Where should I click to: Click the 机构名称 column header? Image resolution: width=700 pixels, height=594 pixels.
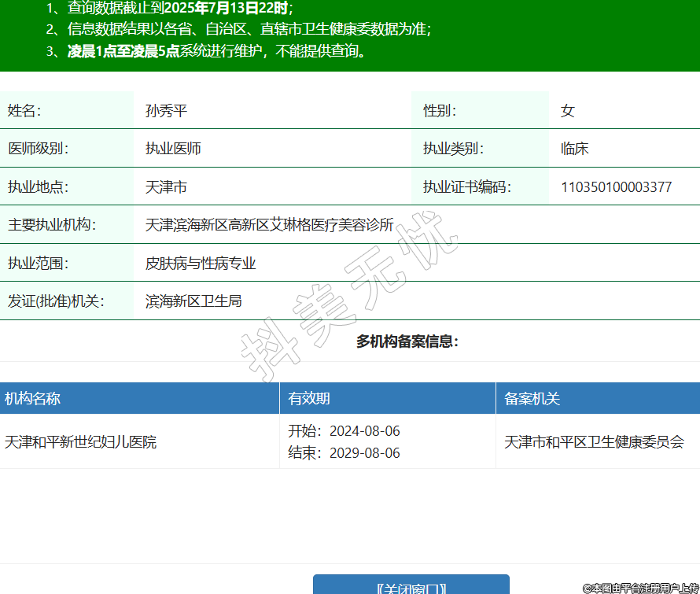(x=32, y=399)
